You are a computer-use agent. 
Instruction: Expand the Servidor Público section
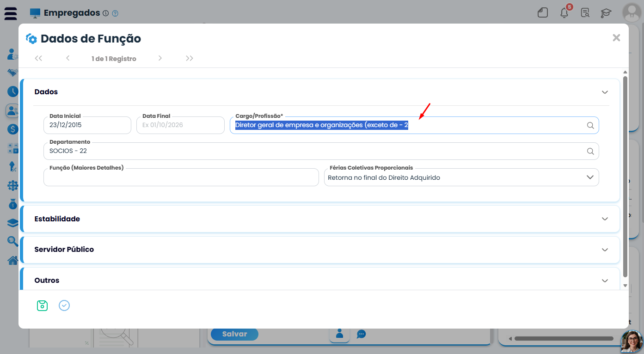605,250
